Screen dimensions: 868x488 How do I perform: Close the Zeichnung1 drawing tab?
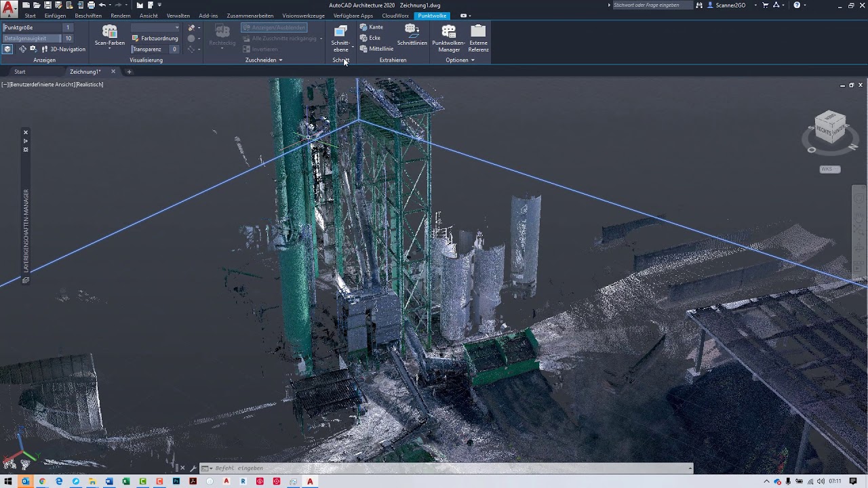pos(113,72)
